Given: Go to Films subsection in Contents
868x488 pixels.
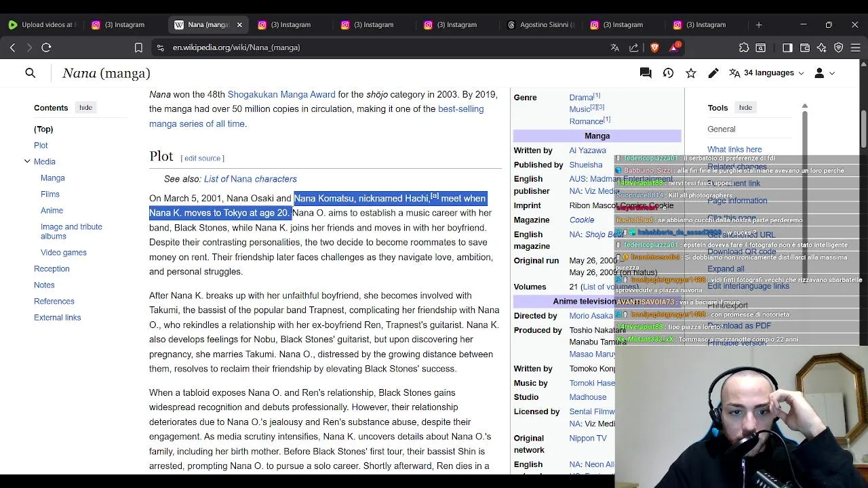Looking at the screenshot, I should 50,194.
